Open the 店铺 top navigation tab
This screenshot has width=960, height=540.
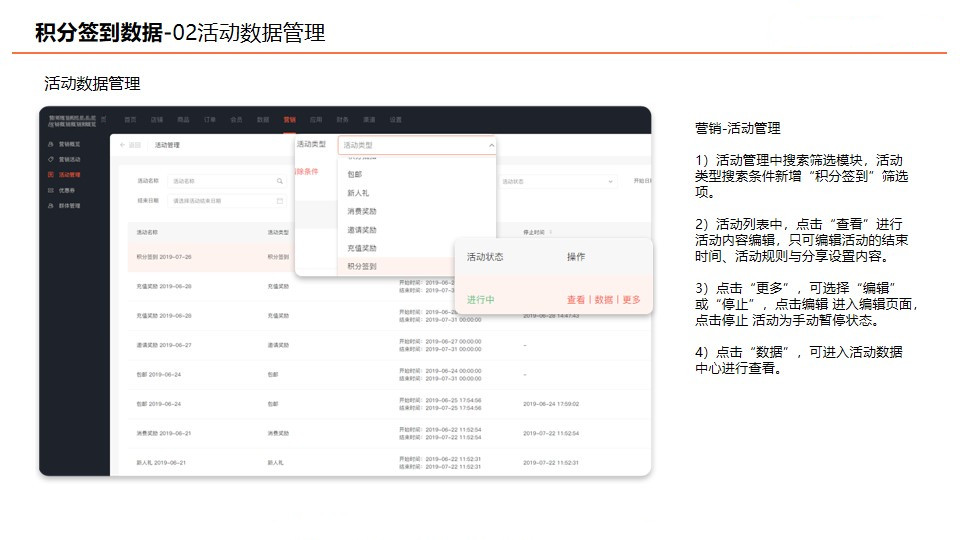157,120
